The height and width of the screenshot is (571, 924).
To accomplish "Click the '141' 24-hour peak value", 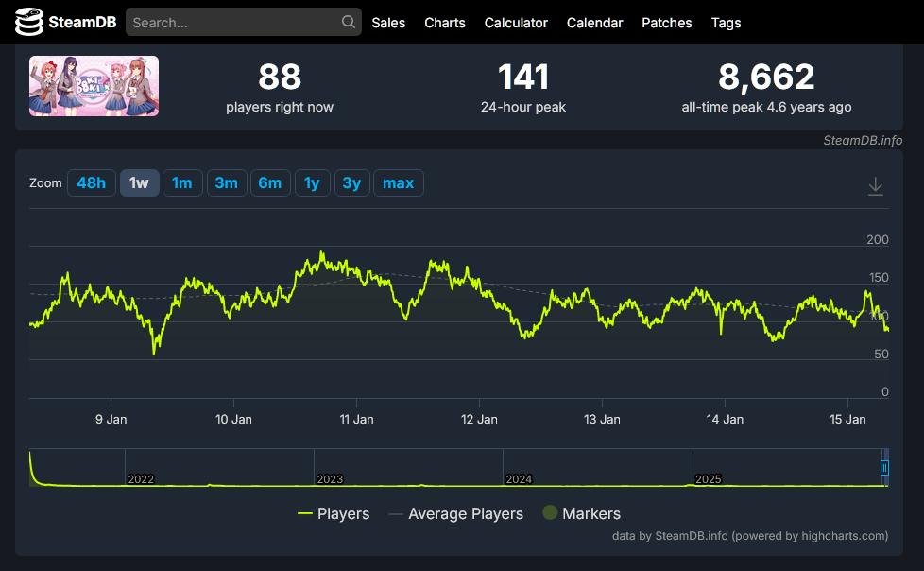I will click(523, 77).
